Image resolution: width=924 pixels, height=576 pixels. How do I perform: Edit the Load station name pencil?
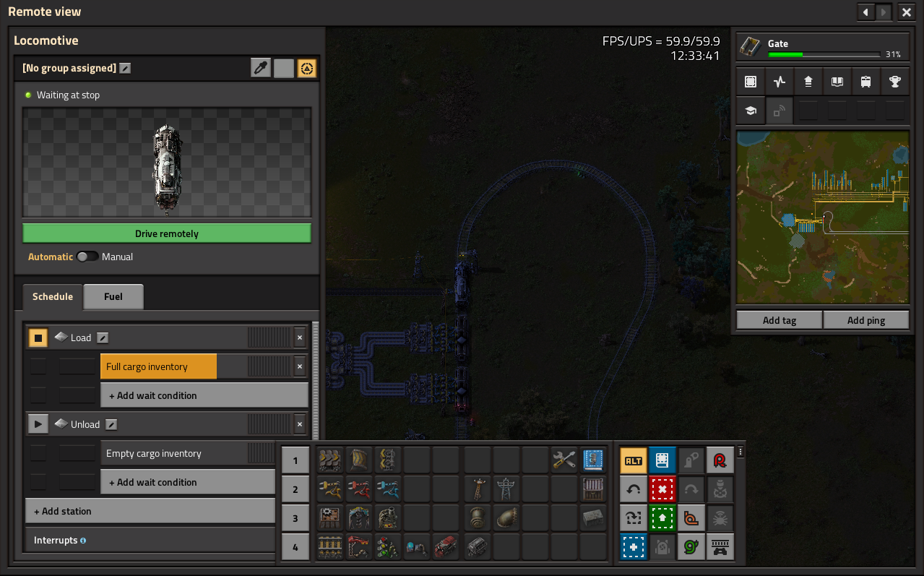point(103,338)
